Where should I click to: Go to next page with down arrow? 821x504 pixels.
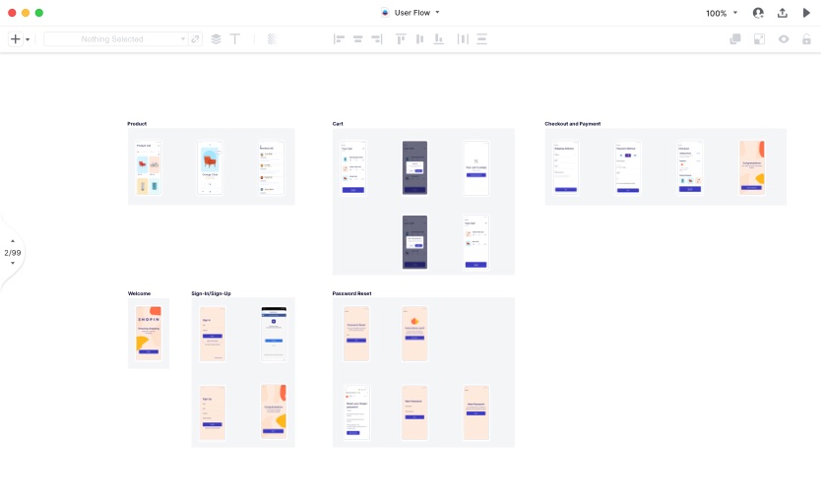click(13, 264)
